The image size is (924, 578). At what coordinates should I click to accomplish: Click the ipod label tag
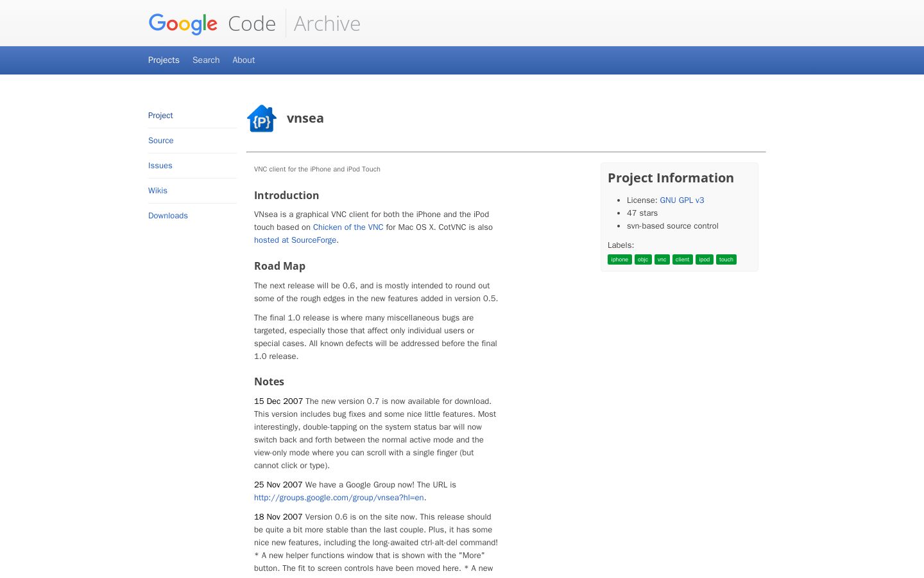tap(705, 259)
